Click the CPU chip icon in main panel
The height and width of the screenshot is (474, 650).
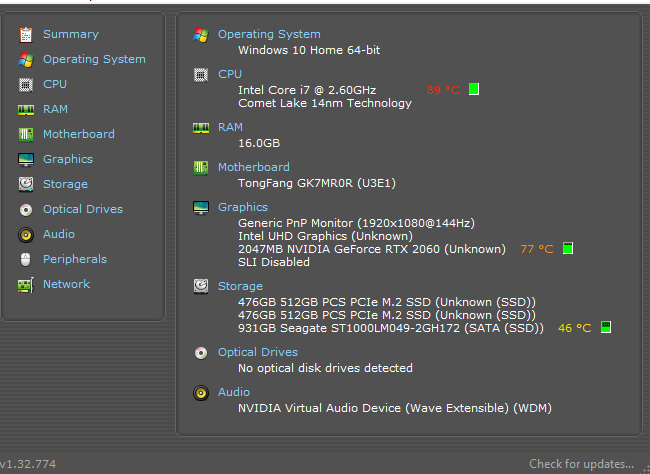[201, 75]
